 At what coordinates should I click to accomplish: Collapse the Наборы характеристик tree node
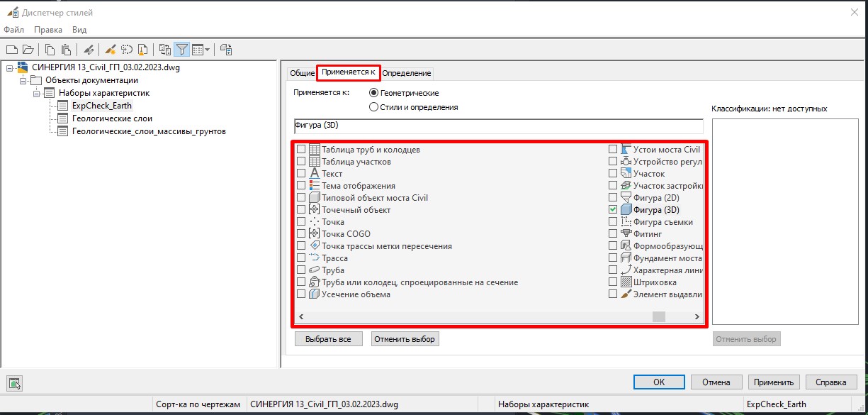point(36,93)
